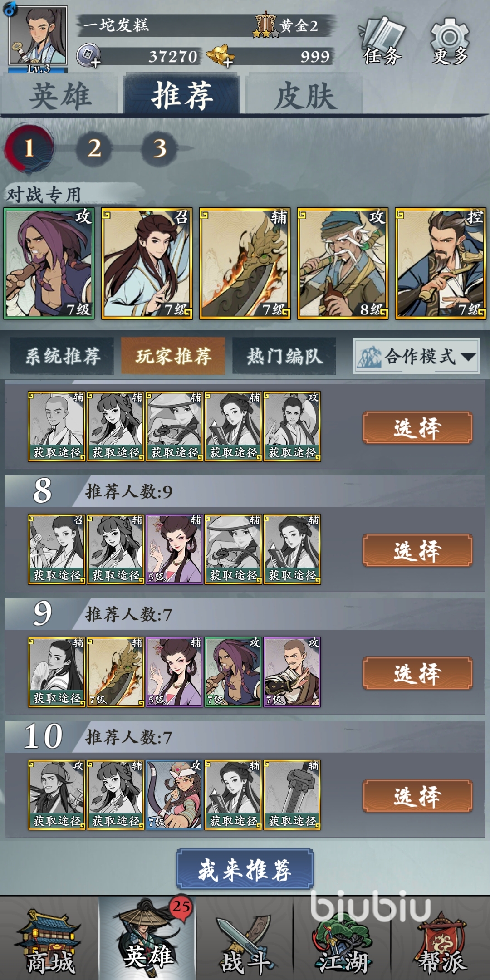Select lineup slot 1
This screenshot has height=980, width=490.
pos(29,148)
